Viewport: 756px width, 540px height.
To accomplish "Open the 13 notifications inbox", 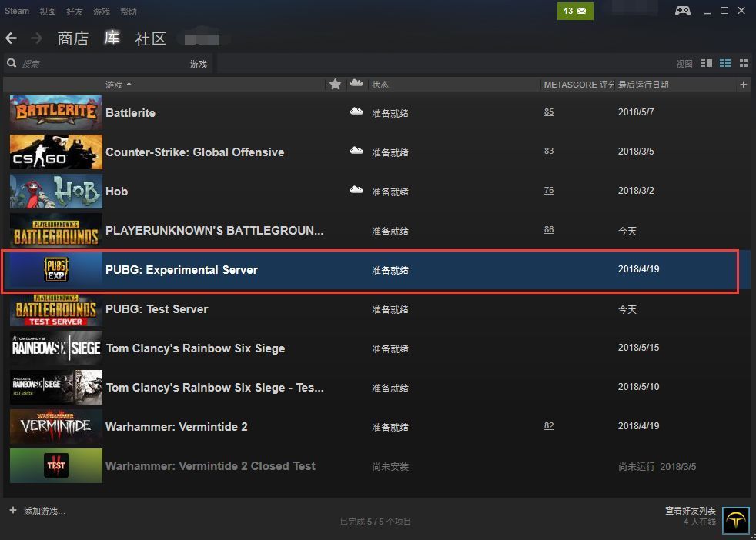I will coord(575,11).
